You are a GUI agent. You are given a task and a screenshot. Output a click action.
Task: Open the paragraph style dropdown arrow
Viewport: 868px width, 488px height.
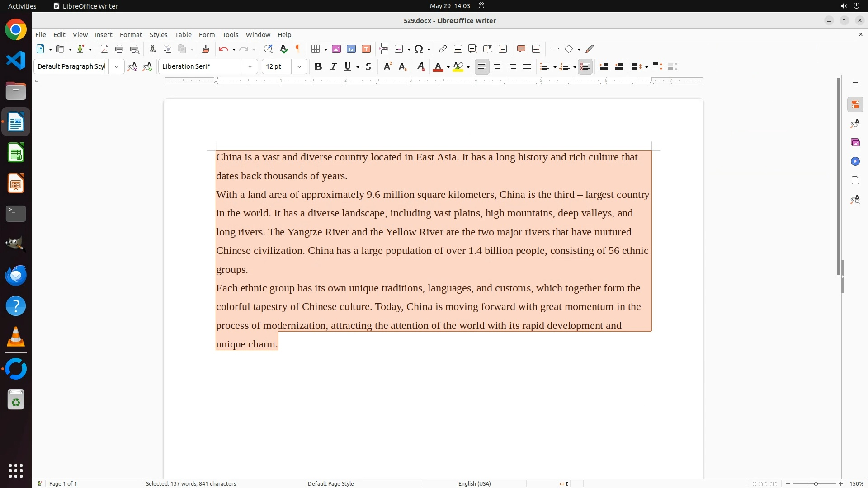117,67
